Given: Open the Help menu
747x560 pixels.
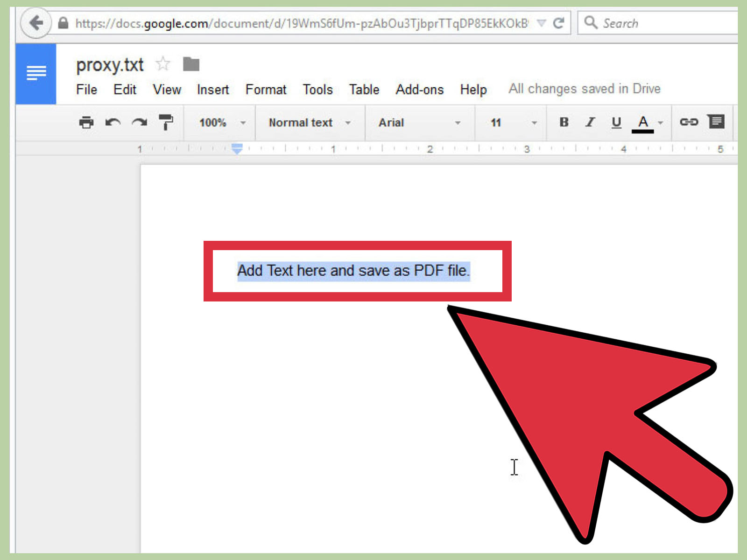Looking at the screenshot, I should 473,89.
